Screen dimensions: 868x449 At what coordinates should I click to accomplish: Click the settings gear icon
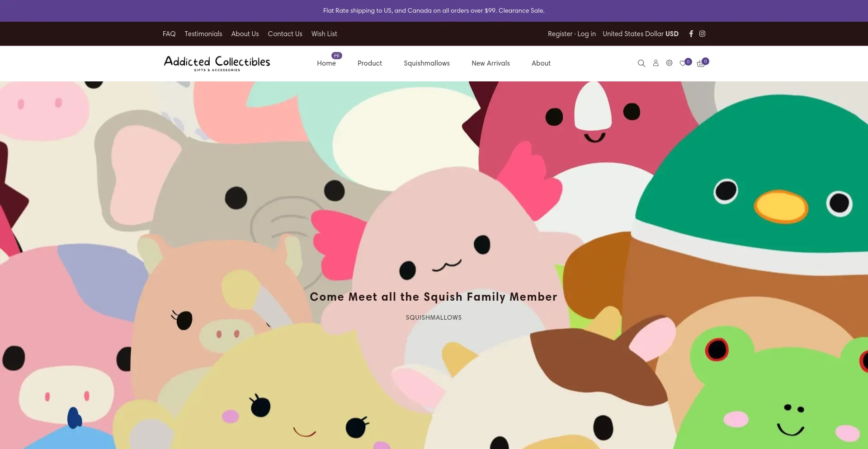click(x=669, y=63)
